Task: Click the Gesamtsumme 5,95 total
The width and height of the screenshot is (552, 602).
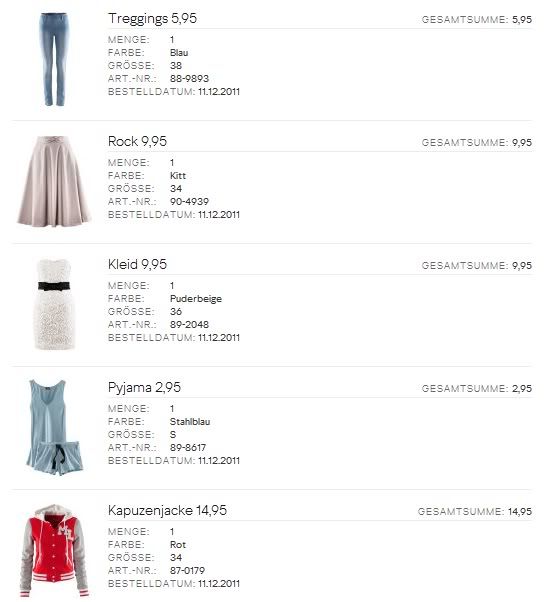Action: (x=477, y=20)
